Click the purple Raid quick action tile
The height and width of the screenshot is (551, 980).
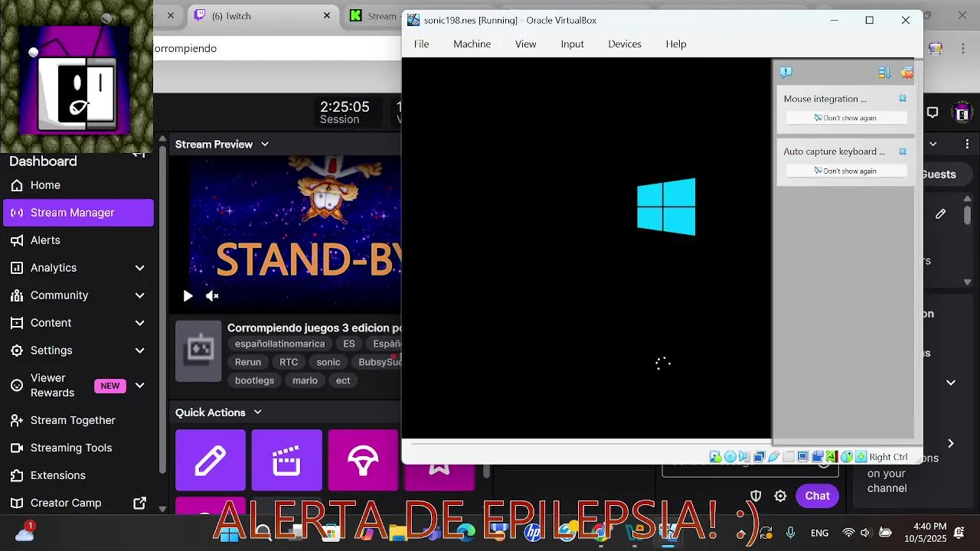[x=364, y=460]
